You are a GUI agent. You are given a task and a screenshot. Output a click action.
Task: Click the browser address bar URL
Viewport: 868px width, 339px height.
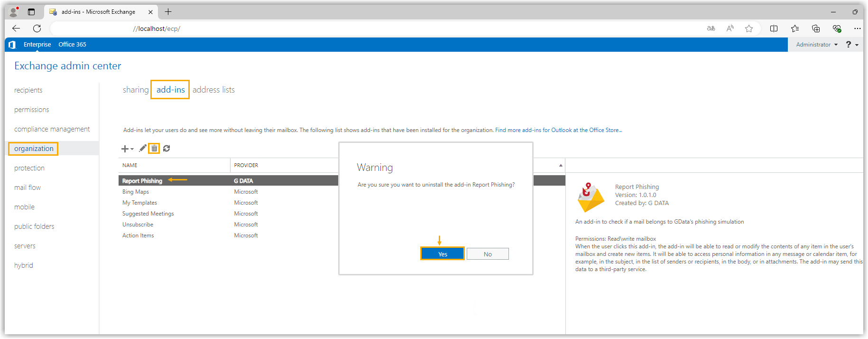tap(157, 28)
